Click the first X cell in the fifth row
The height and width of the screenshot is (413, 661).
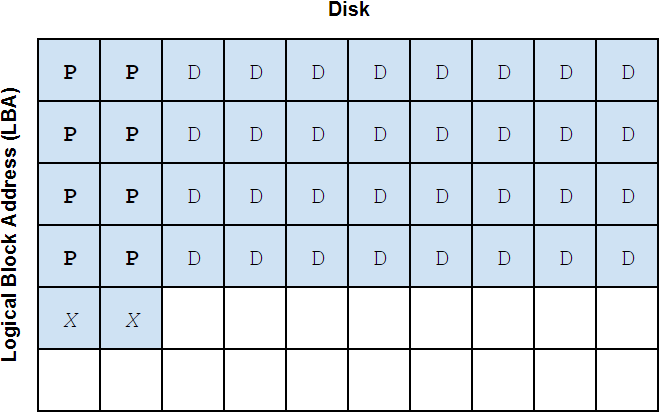[69, 319]
